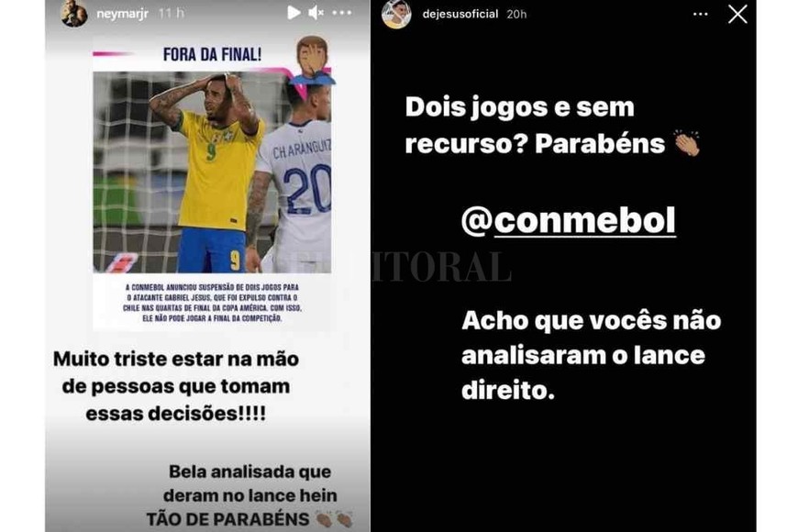The width and height of the screenshot is (798, 532).
Task: Tap the clapping emojis after TÃO DE PARABÉNS
Action: pos(335,519)
